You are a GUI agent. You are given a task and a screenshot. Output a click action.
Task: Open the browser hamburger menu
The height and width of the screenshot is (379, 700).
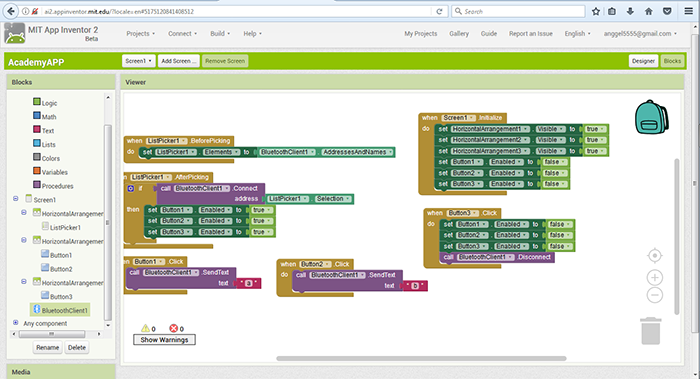coord(689,12)
